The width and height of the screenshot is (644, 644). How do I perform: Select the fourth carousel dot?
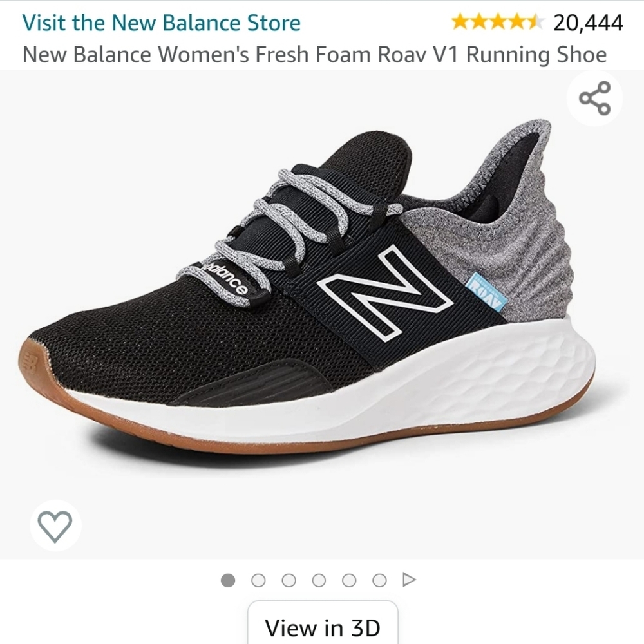(x=319, y=580)
